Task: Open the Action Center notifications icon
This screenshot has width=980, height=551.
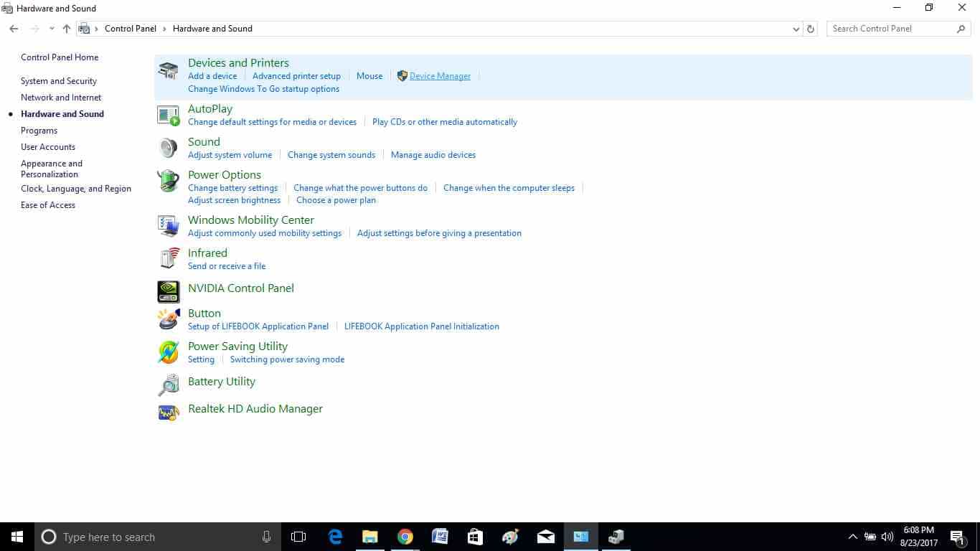Action: tap(957, 537)
